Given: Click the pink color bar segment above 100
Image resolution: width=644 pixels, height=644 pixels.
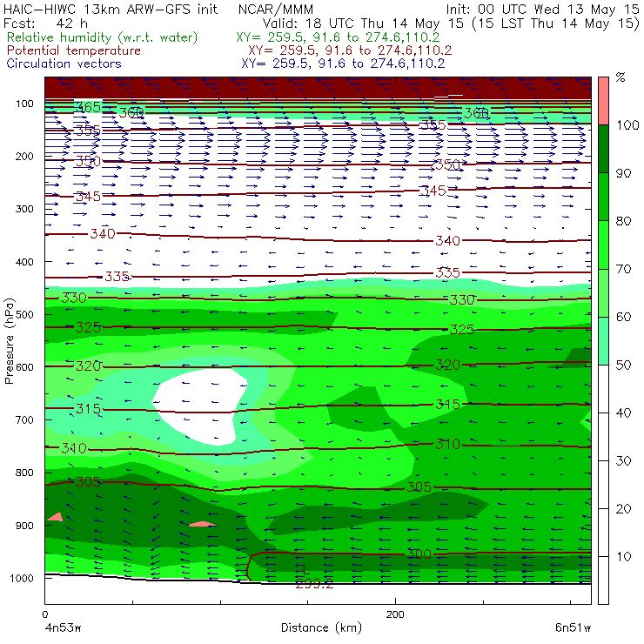Looking at the screenshot, I should [603, 101].
